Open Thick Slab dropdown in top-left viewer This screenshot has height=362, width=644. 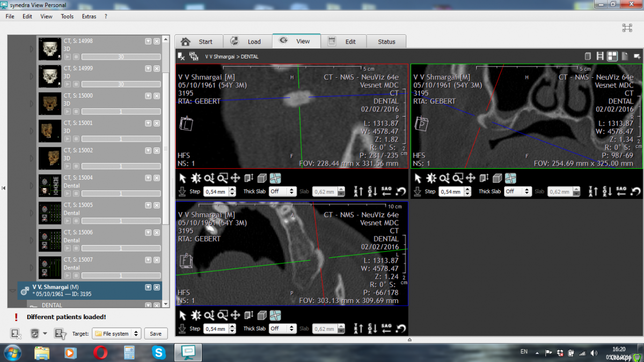click(x=283, y=191)
